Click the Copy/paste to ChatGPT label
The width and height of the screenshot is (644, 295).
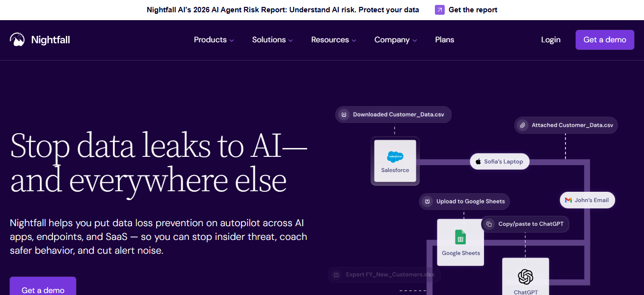coord(531,224)
